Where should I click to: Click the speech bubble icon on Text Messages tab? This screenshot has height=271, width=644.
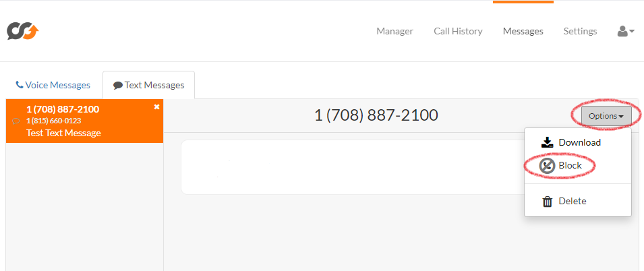tap(118, 86)
